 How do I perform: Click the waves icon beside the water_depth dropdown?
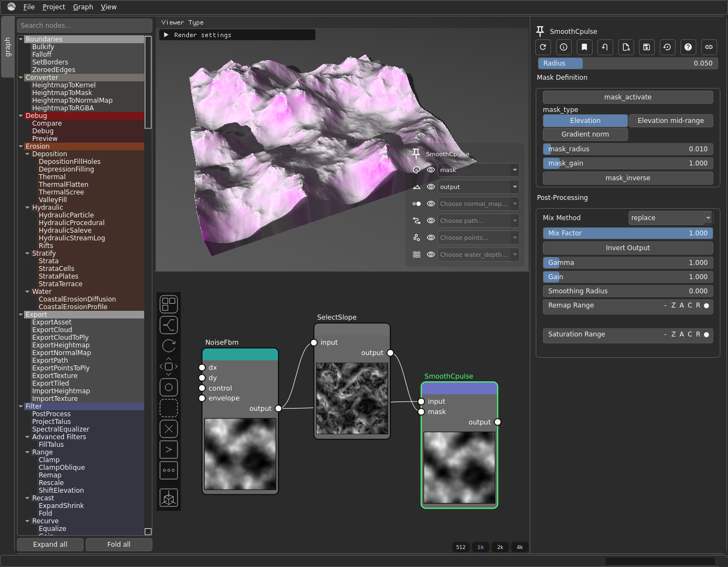click(417, 255)
